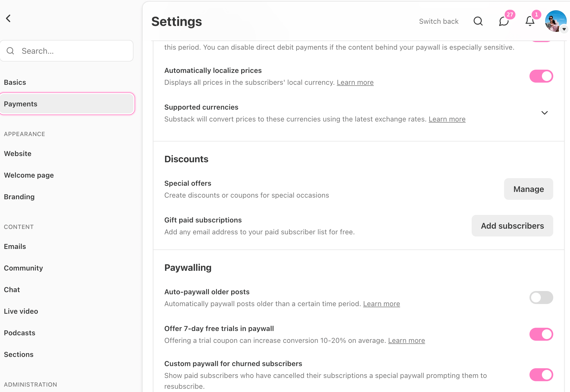Enable Auto-paywall older posts toggle

tap(541, 298)
